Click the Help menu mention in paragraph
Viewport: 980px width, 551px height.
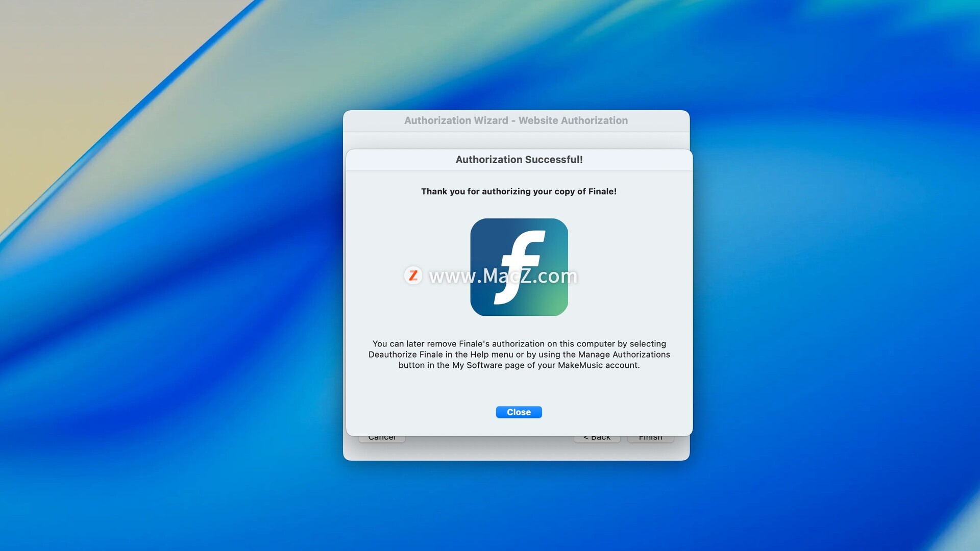pos(492,355)
